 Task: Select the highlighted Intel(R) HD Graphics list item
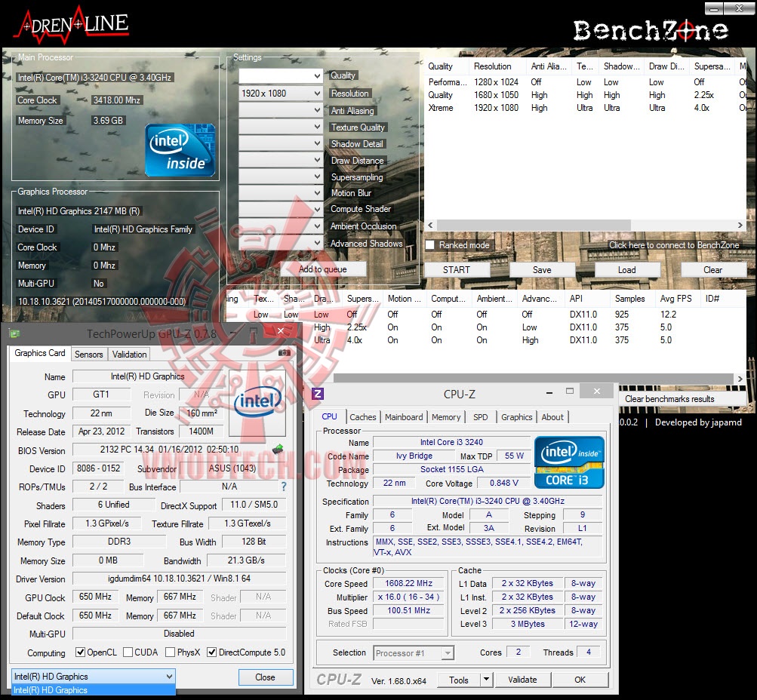pyautogui.click(x=93, y=690)
